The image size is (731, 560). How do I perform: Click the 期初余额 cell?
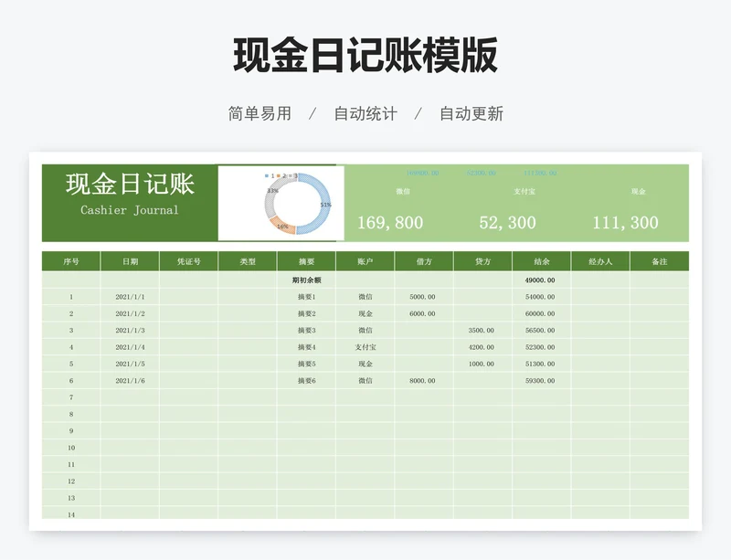pyautogui.click(x=306, y=280)
